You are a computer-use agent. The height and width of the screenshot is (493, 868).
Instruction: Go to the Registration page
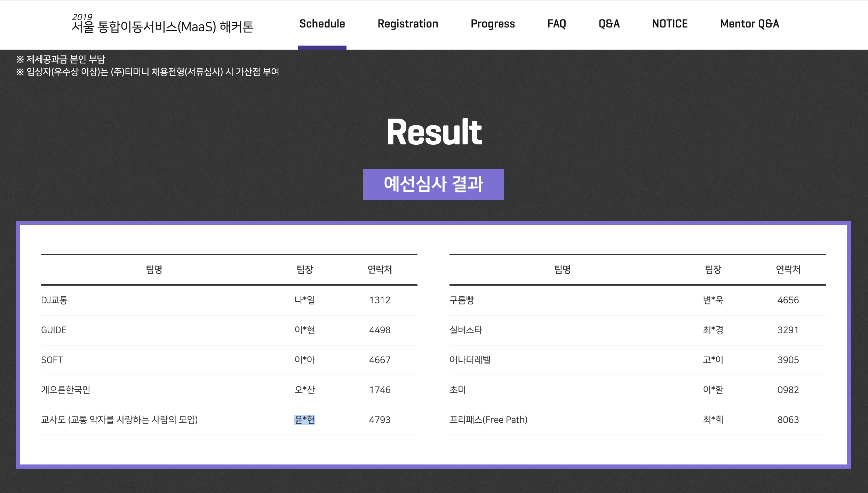pyautogui.click(x=408, y=24)
